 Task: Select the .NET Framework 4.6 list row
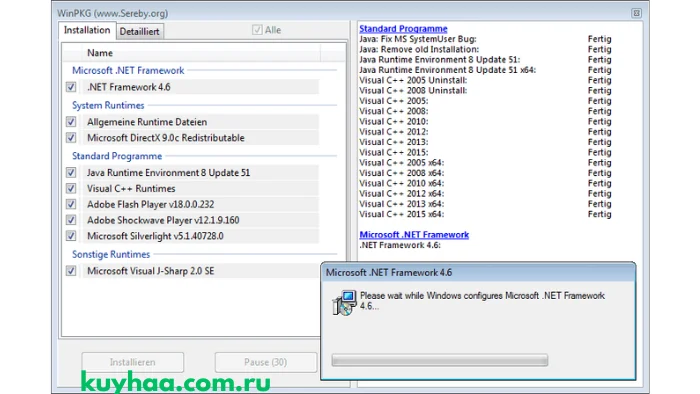click(200, 87)
